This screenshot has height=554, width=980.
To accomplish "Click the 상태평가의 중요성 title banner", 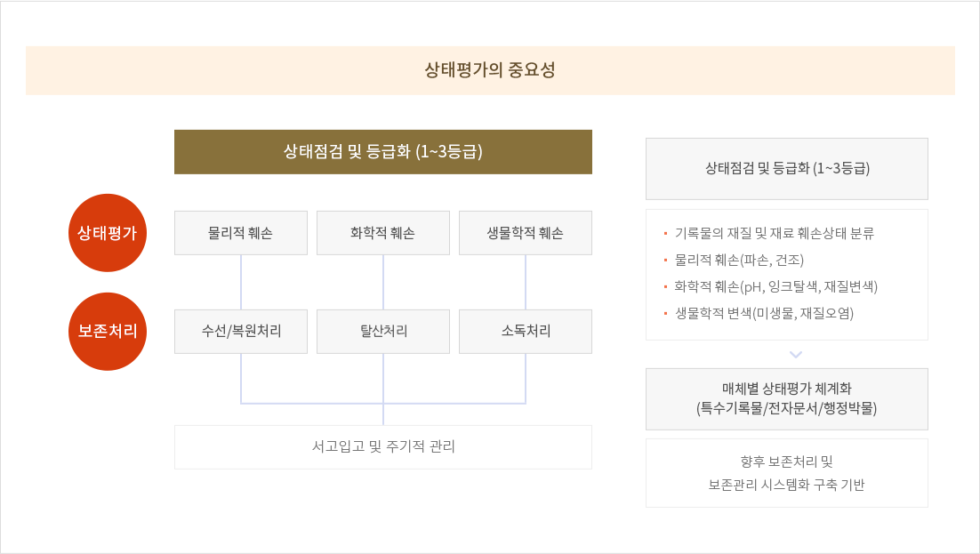I will coord(490,70).
